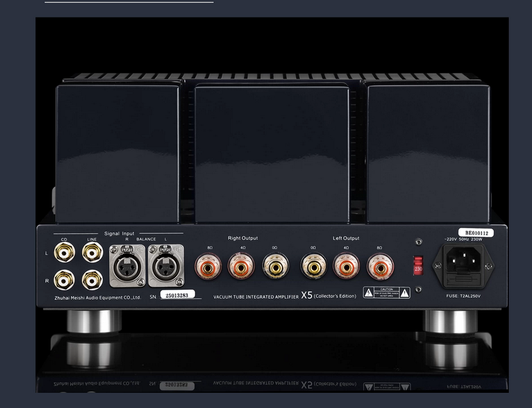
Task: Click the Left Output 4Ω binding post
Action: (346, 267)
